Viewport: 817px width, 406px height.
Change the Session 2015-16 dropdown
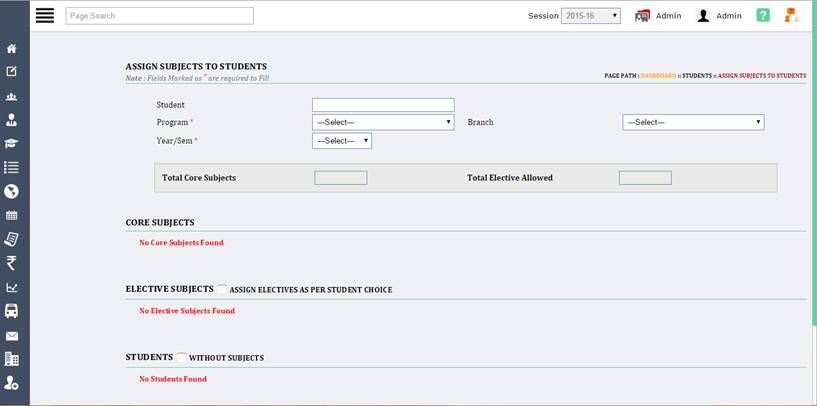(590, 16)
